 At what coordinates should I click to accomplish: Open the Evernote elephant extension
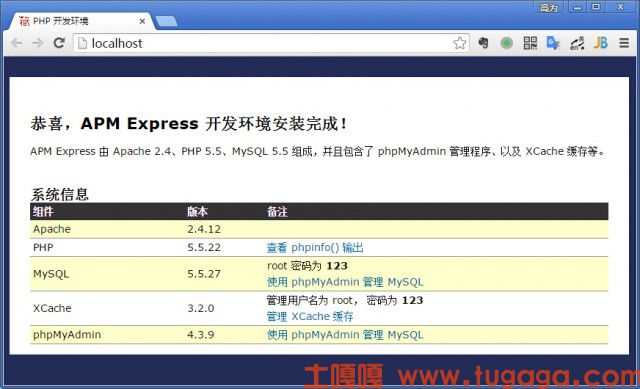(483, 43)
